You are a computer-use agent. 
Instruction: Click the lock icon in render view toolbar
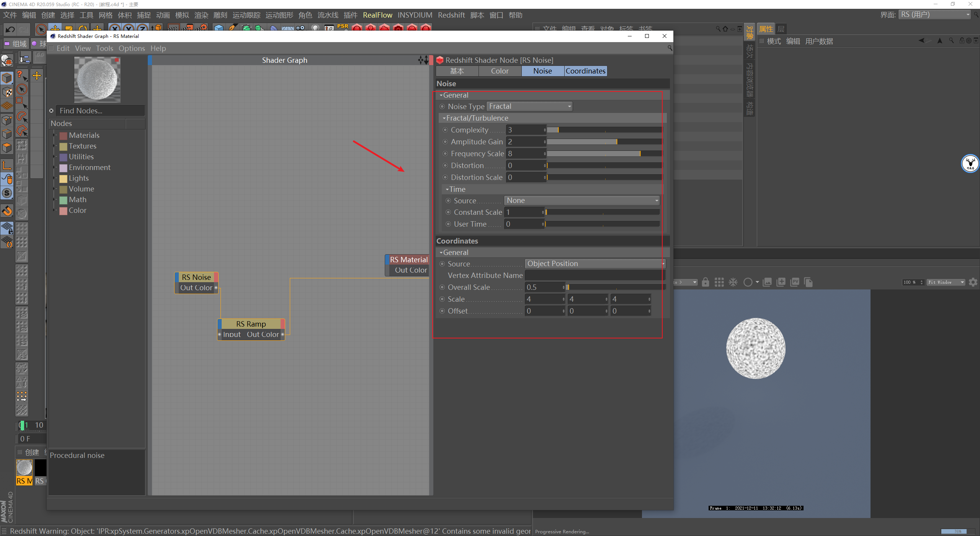click(x=705, y=282)
